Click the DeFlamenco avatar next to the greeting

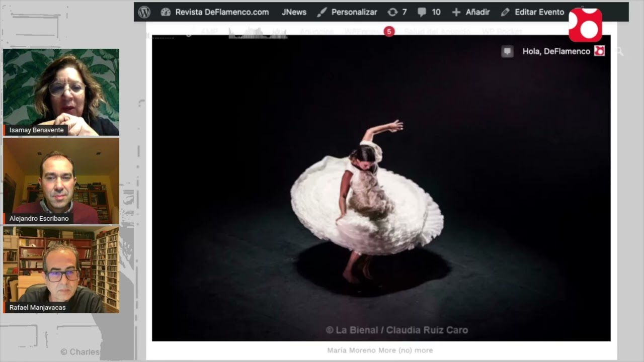[599, 51]
